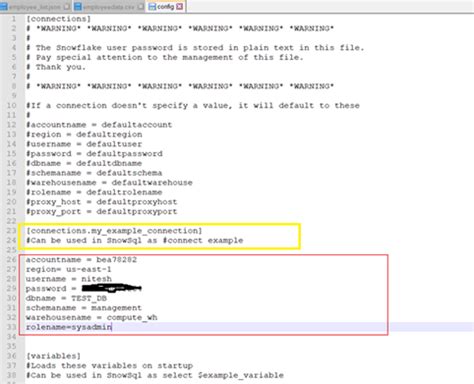
Task: Click the '#rolename = defaultrolename' line
Action: coord(94,192)
